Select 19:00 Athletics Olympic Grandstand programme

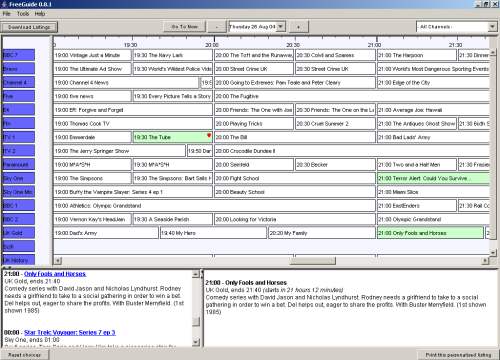[x=214, y=205]
